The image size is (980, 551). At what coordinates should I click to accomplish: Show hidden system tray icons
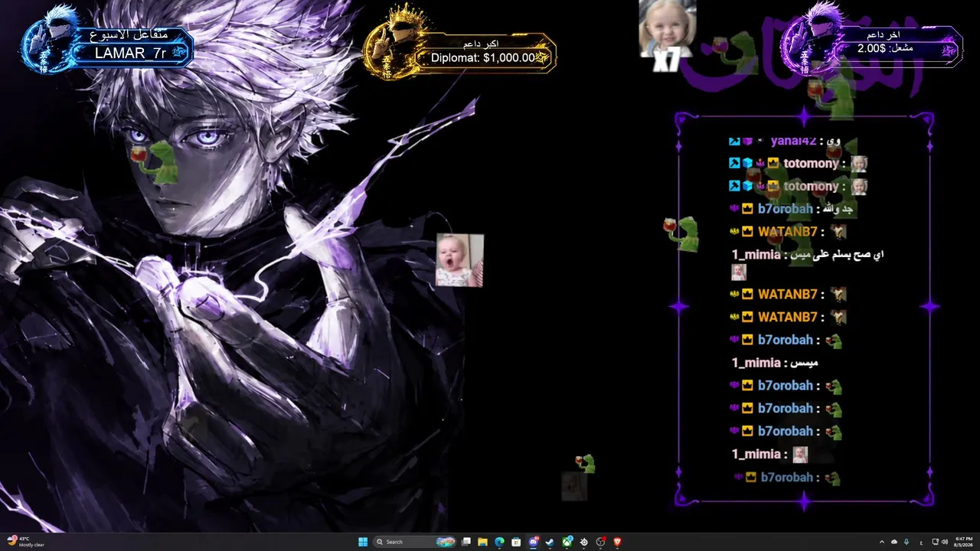pos(881,542)
